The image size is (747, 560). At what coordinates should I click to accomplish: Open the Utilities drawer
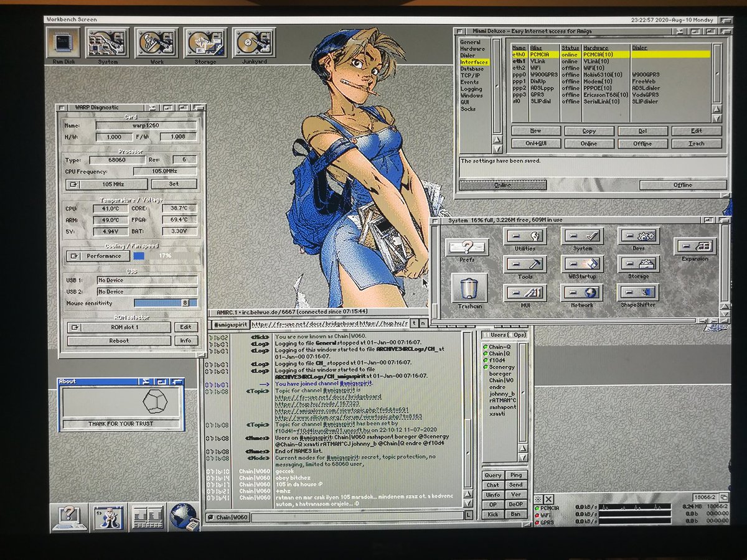525,235
